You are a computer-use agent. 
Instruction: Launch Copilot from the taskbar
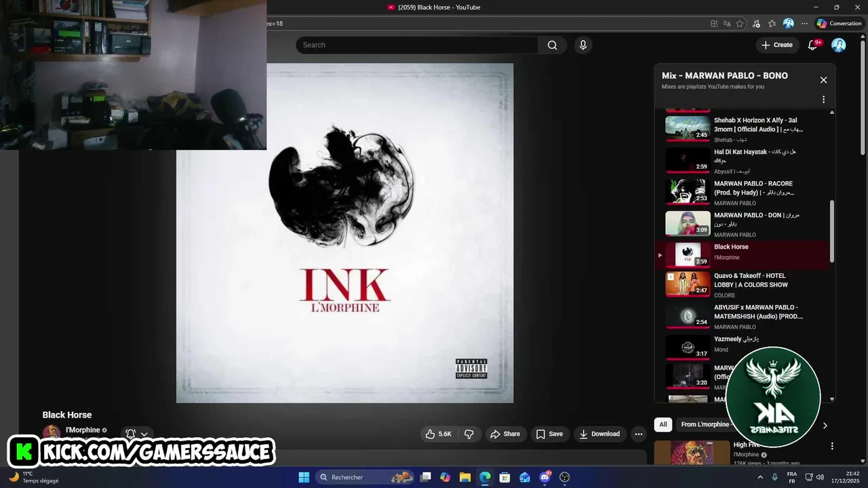click(x=445, y=477)
